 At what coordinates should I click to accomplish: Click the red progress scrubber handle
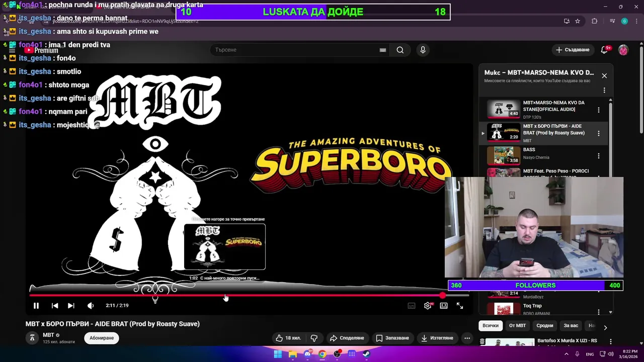click(x=442, y=295)
